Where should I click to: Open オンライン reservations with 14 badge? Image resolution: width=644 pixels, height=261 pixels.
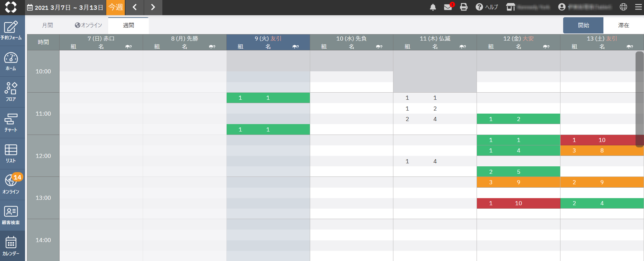click(x=11, y=184)
